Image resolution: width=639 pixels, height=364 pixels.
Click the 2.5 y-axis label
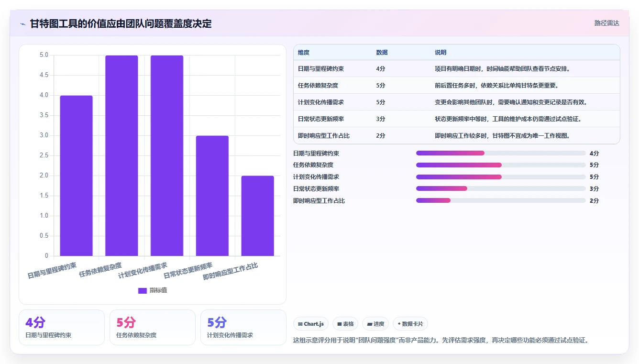[x=44, y=155]
